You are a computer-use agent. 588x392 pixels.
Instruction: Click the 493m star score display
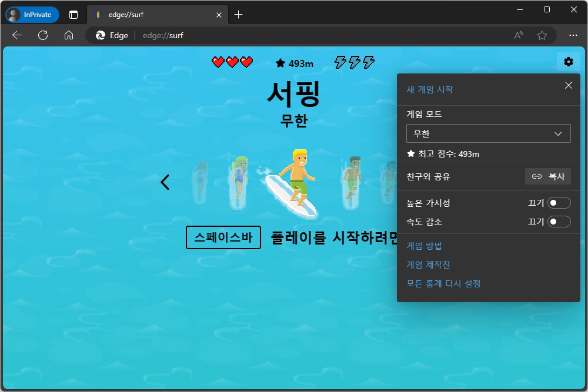[295, 63]
